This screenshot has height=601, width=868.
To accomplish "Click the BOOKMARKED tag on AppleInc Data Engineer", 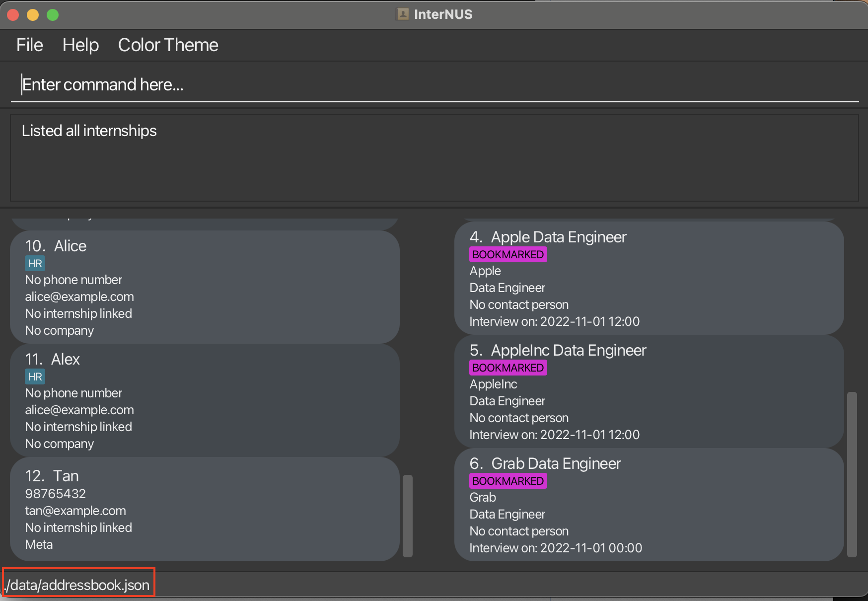I will [x=508, y=368].
